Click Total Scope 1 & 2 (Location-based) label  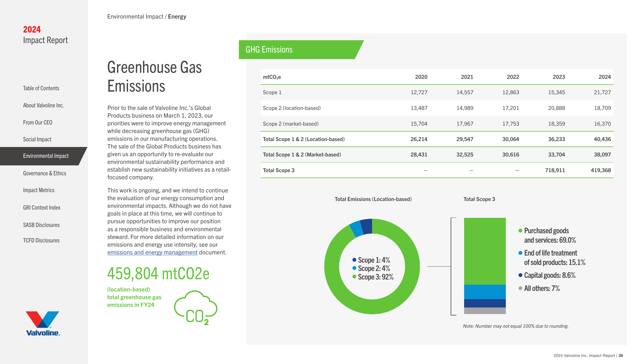pos(304,139)
